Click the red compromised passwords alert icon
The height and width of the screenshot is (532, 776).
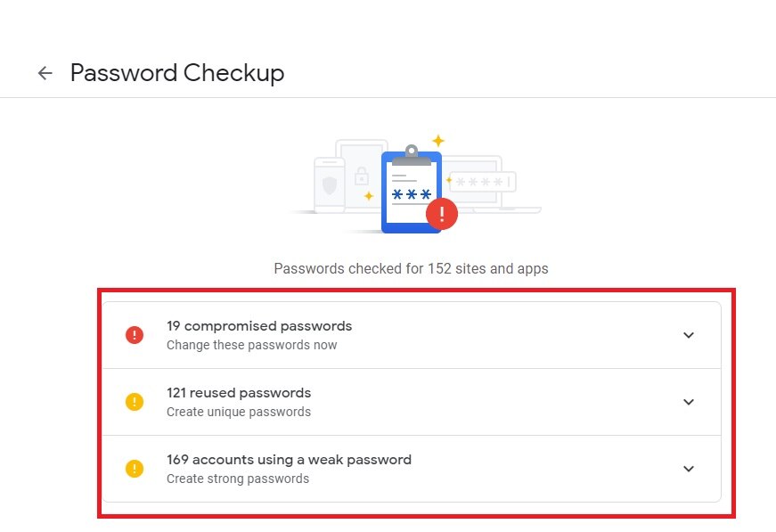coord(134,334)
